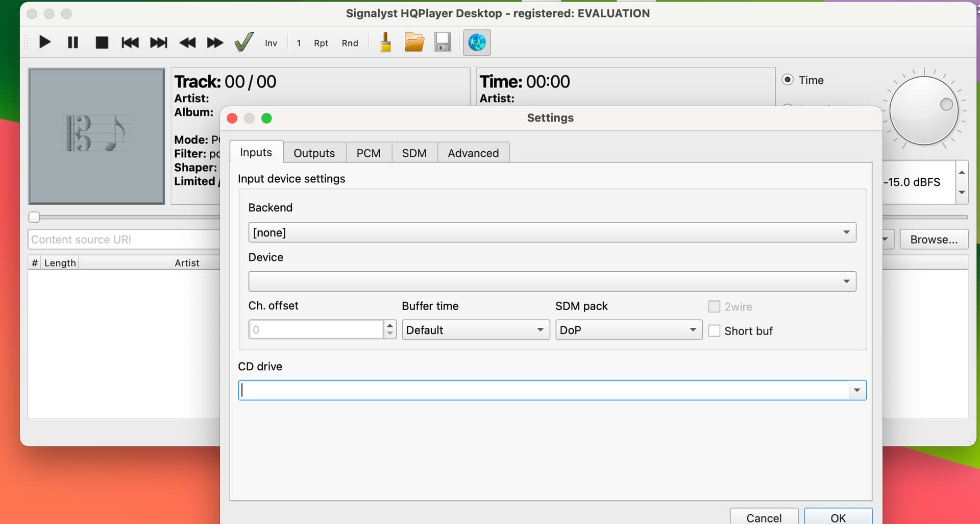Sort playlist by Artist column header
The image size is (980, 524).
[187, 263]
